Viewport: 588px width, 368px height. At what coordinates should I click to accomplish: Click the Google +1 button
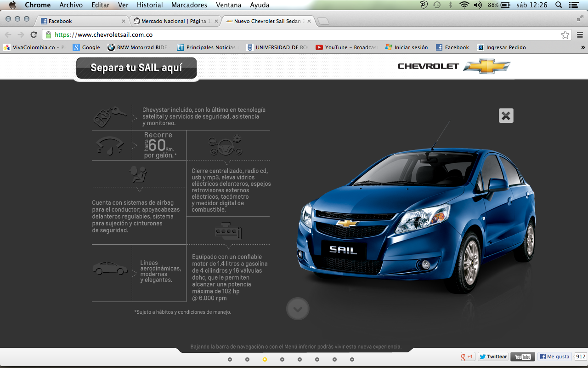click(x=468, y=356)
